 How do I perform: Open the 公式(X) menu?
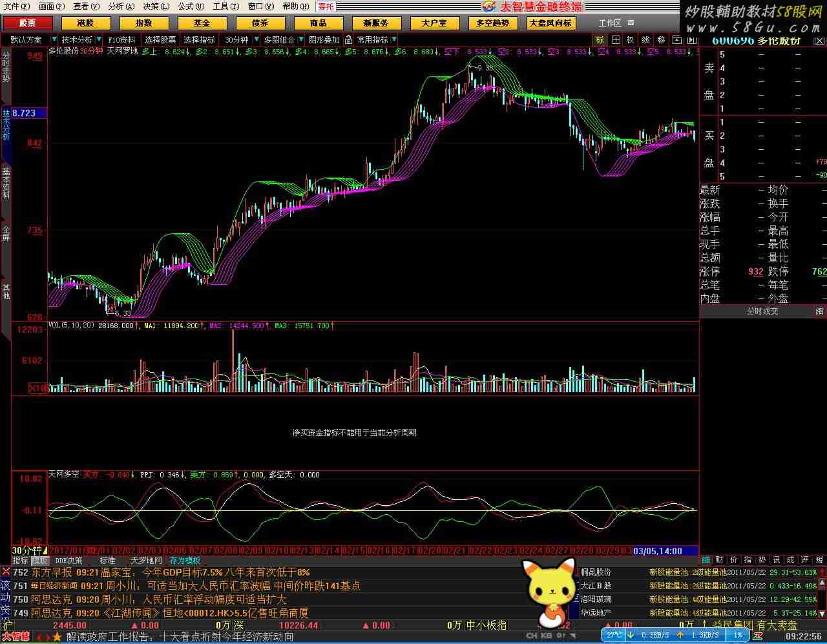[x=191, y=6]
